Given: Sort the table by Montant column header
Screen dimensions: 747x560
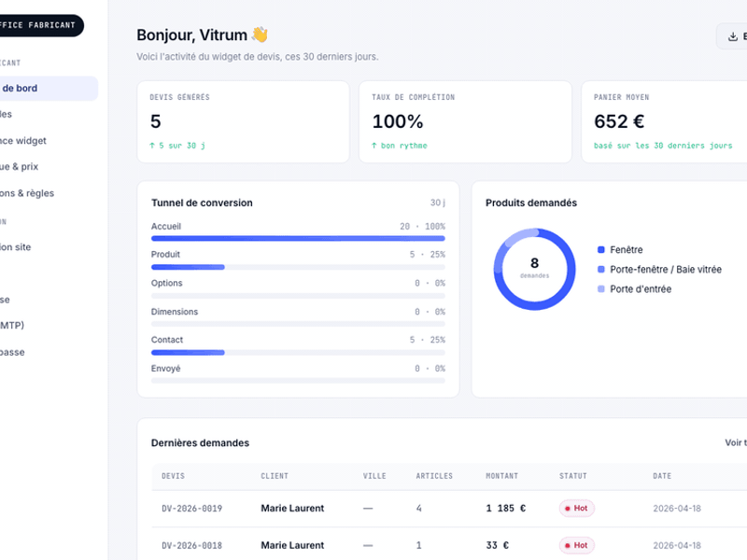Looking at the screenshot, I should coord(501,476).
